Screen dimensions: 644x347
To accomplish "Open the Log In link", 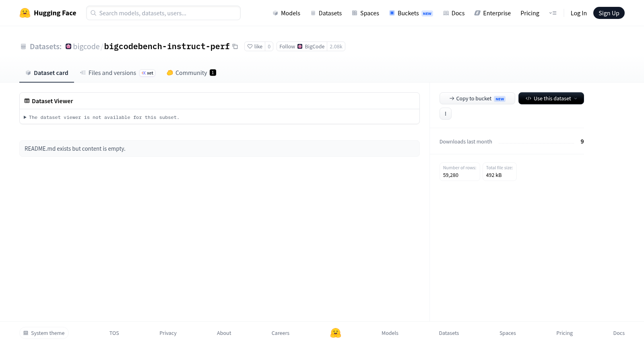I will tap(578, 13).
